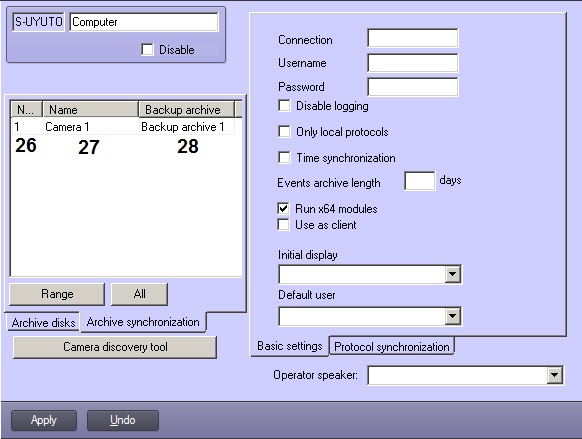Focus the Connection input field

click(x=413, y=38)
